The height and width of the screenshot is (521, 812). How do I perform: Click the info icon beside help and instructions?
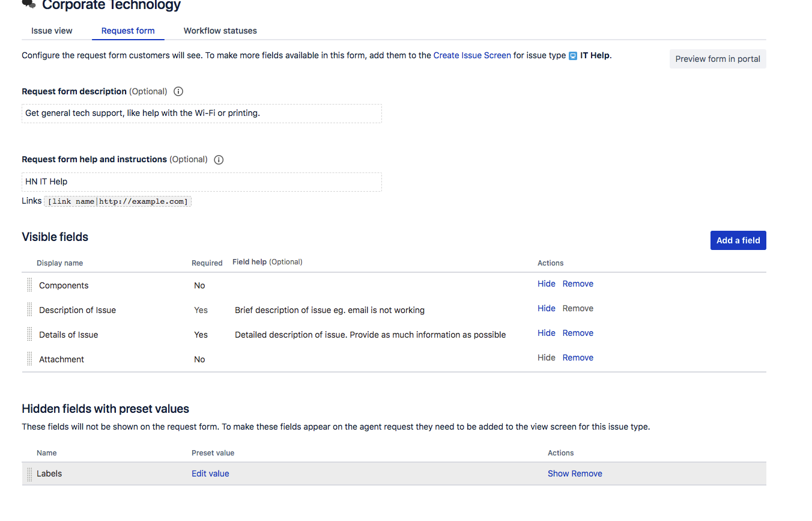[218, 159]
